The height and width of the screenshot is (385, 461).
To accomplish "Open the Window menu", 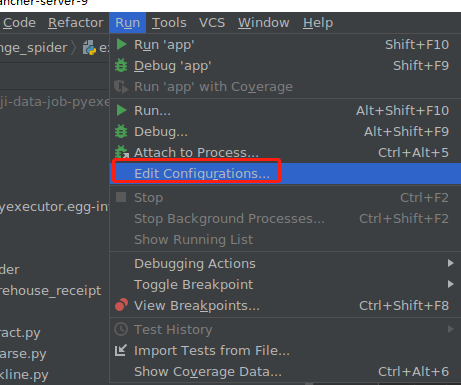I will click(x=263, y=23).
